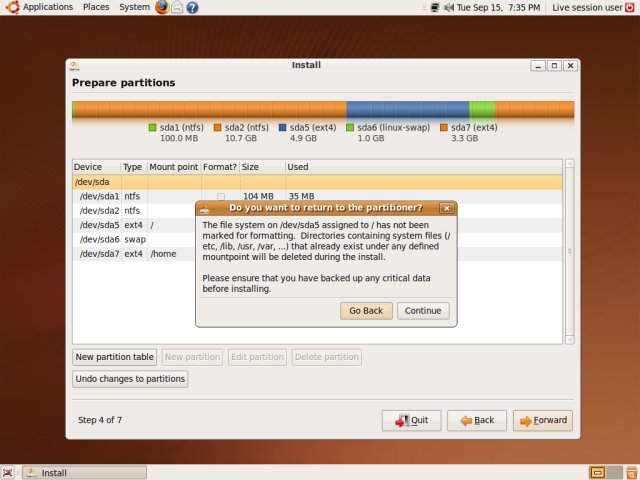This screenshot has height=480, width=640.
Task: Click the Mount point column header
Action: coord(174,167)
